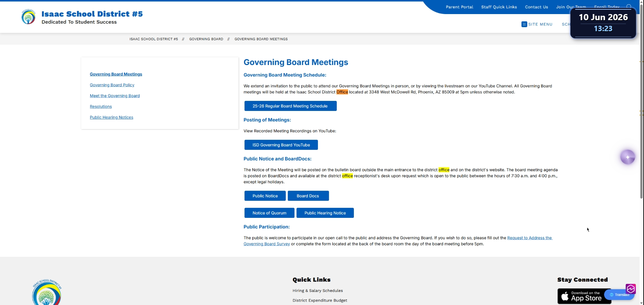Click the pink chat widget icon
Viewport: 644px width, 305px height.
pyautogui.click(x=631, y=289)
